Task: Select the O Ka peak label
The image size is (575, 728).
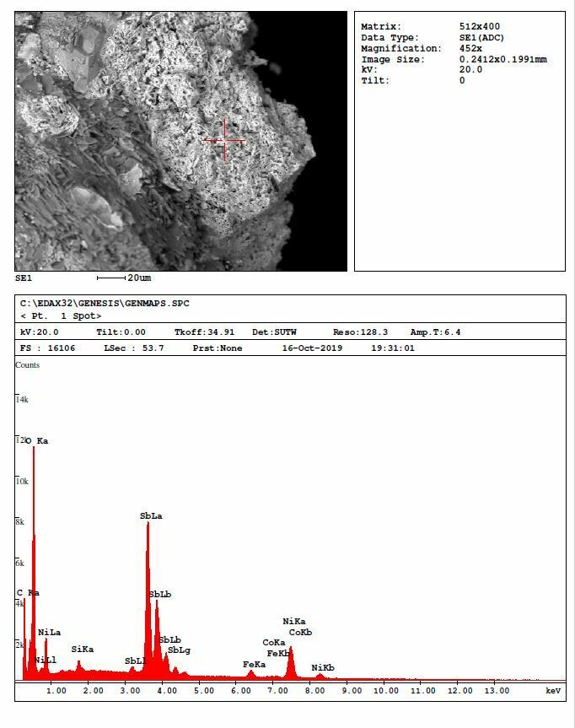Action: [37, 440]
